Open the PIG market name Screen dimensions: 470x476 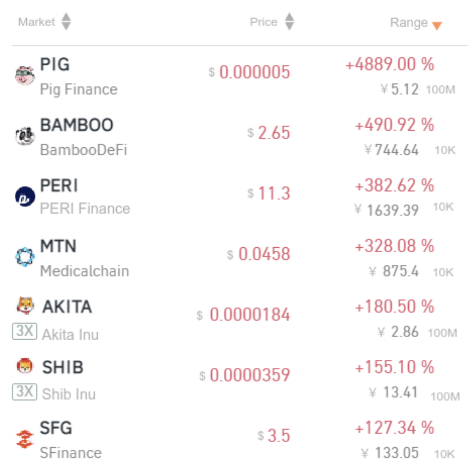click(x=55, y=64)
